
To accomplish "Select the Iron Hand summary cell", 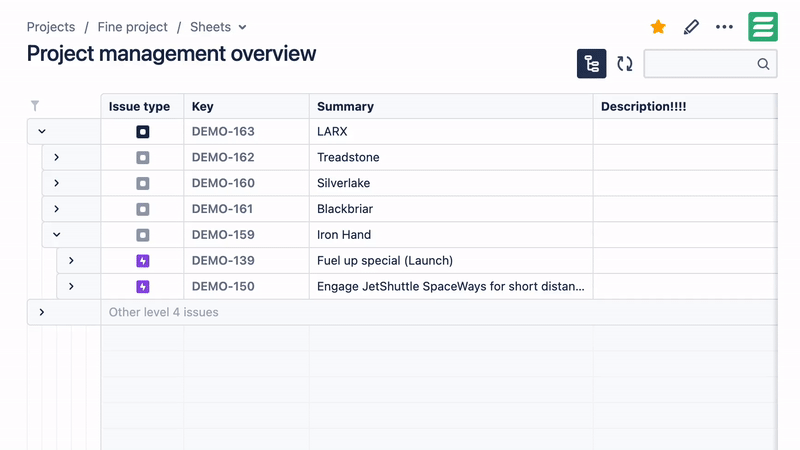I will click(451, 235).
